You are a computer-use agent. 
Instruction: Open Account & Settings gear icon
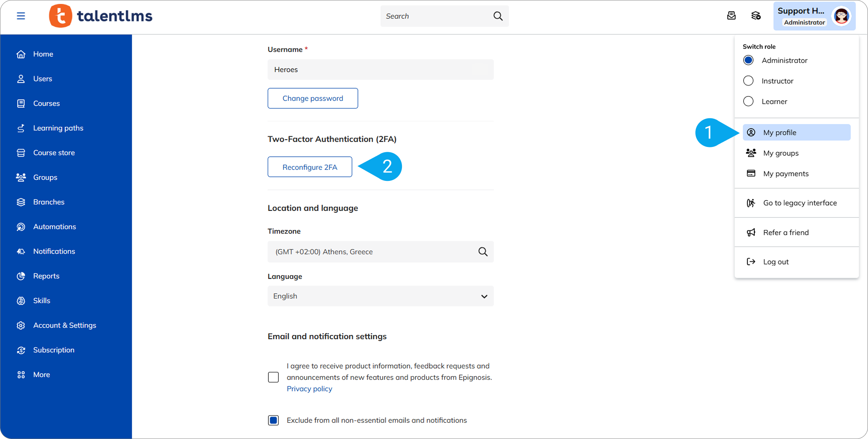tap(21, 325)
